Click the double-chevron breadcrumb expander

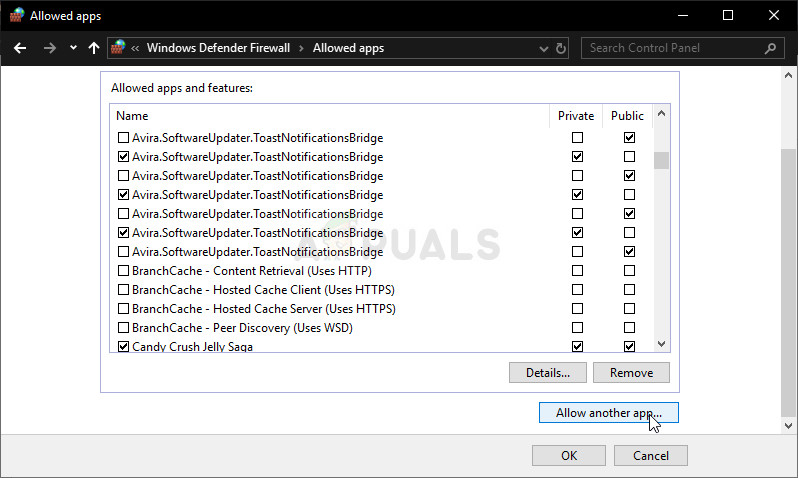[x=136, y=48]
